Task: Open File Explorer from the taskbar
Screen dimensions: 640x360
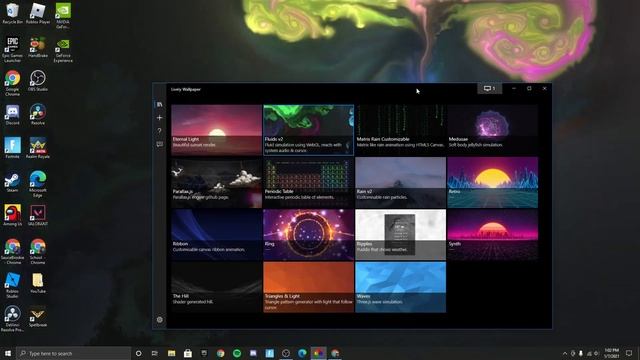Action: tap(171, 353)
